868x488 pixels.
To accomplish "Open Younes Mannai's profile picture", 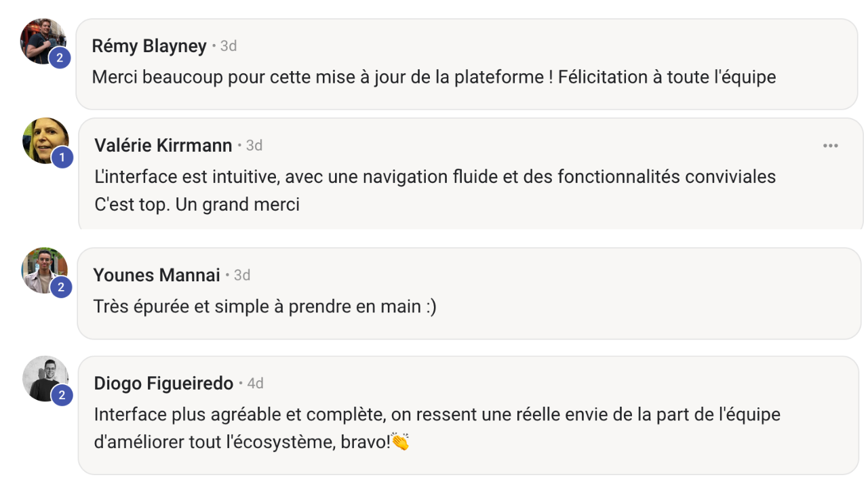I will coord(44,270).
